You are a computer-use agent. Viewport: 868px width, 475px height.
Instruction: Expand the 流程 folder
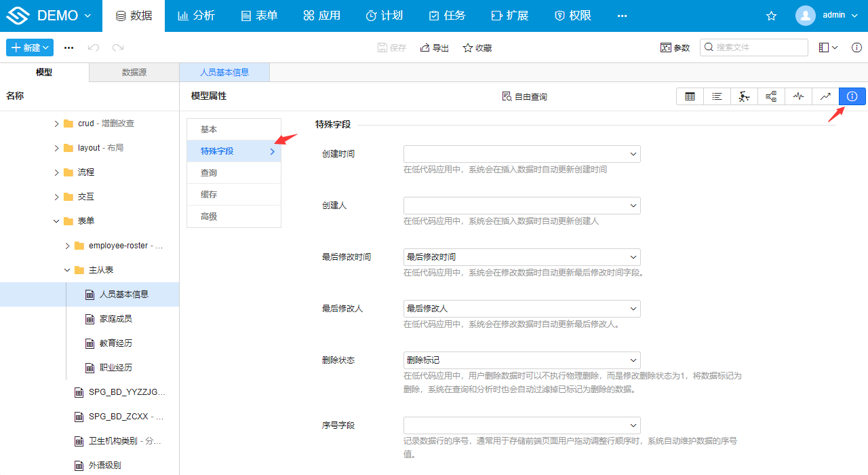click(58, 172)
